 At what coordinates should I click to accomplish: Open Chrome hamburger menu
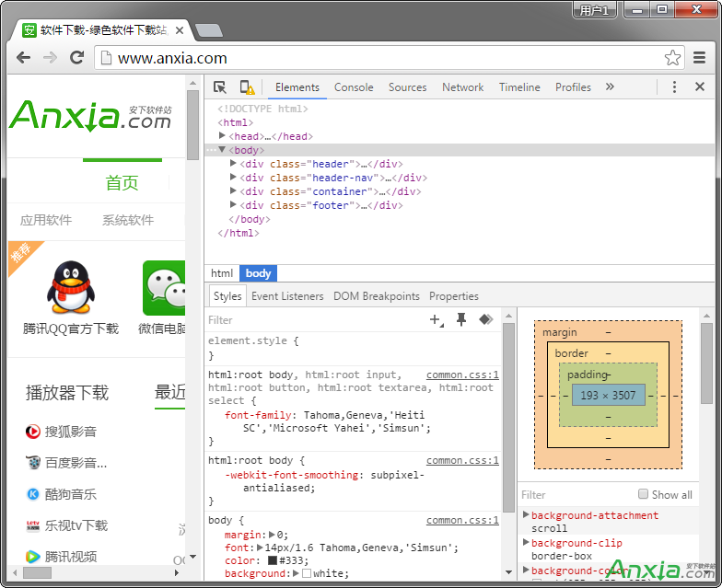pos(700,57)
